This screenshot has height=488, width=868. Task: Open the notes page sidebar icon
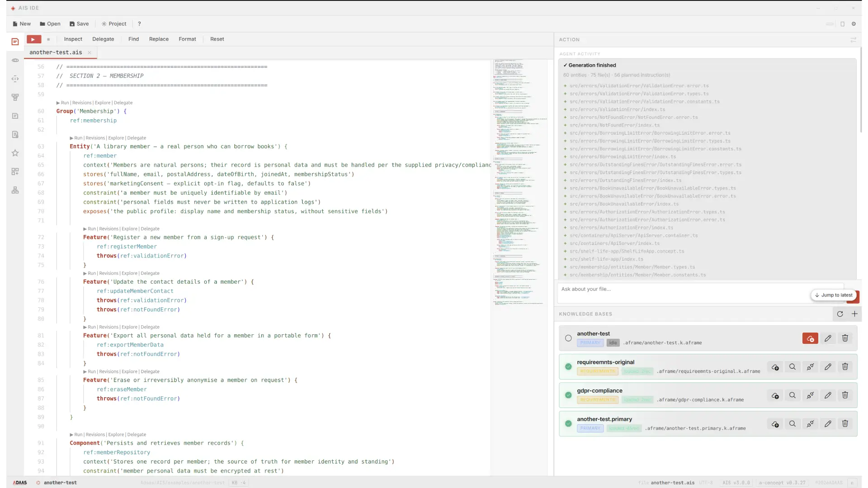click(x=15, y=116)
